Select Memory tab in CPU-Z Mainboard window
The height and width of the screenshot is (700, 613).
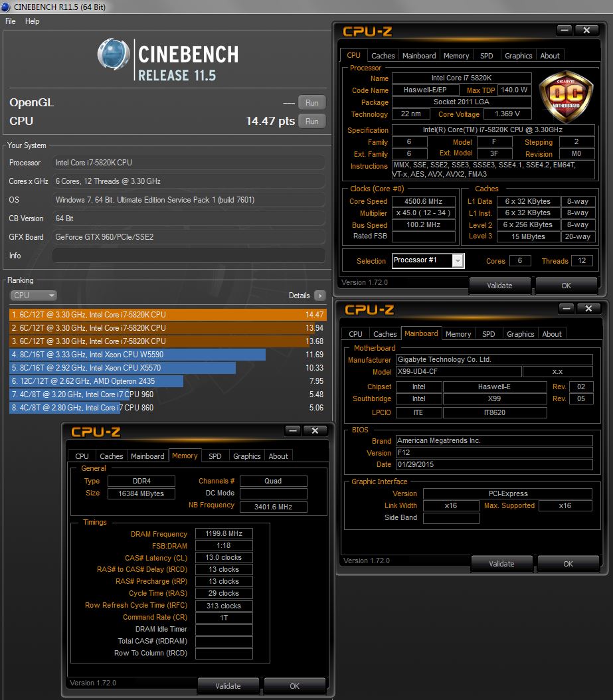click(x=458, y=334)
